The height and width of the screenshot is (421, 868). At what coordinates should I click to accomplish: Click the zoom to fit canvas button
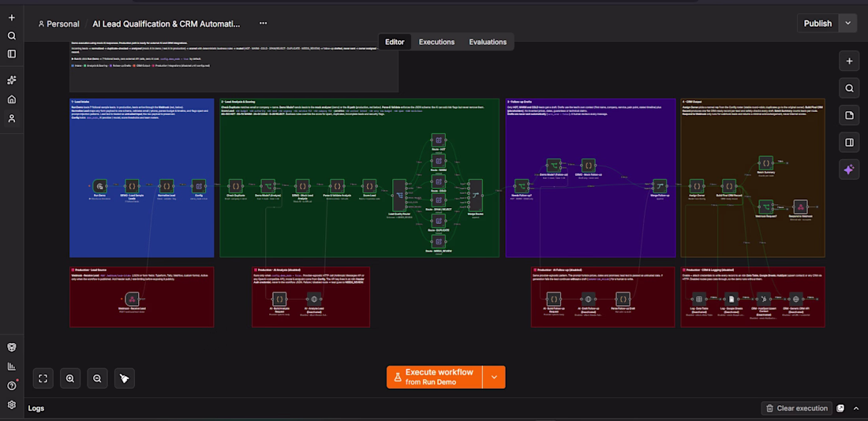pyautogui.click(x=43, y=378)
